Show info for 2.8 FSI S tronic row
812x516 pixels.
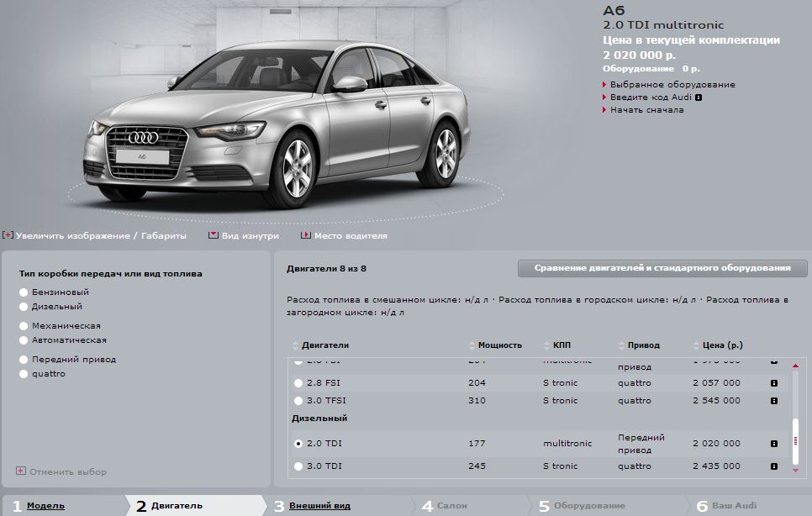pos(773,383)
